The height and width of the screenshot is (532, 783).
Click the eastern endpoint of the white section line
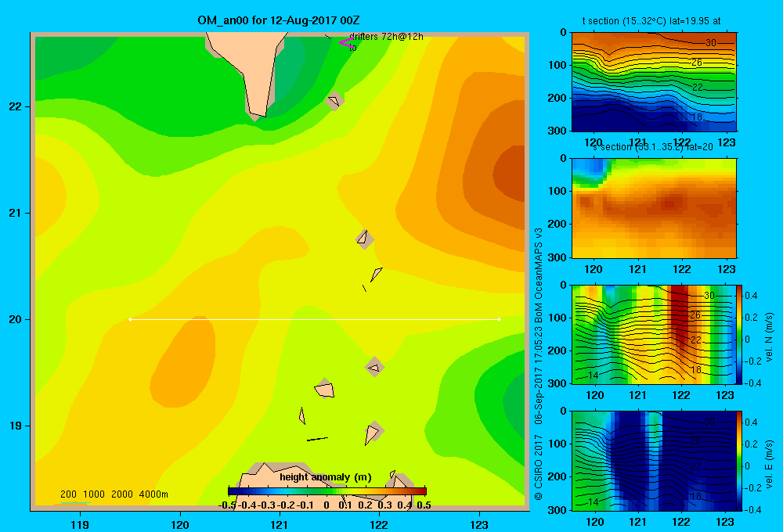click(x=500, y=319)
